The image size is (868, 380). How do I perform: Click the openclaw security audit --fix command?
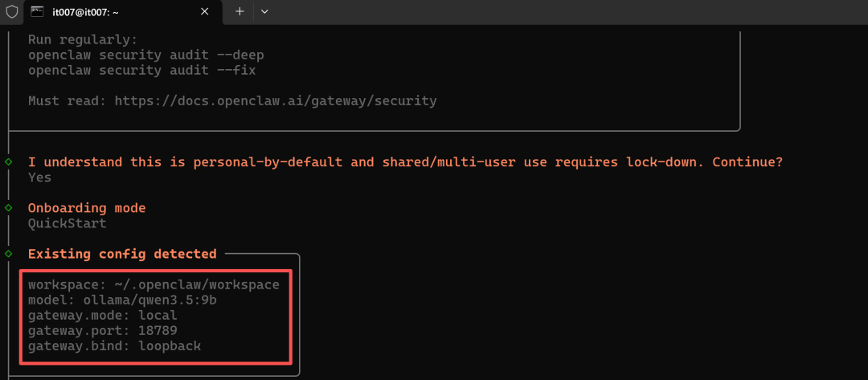142,71
